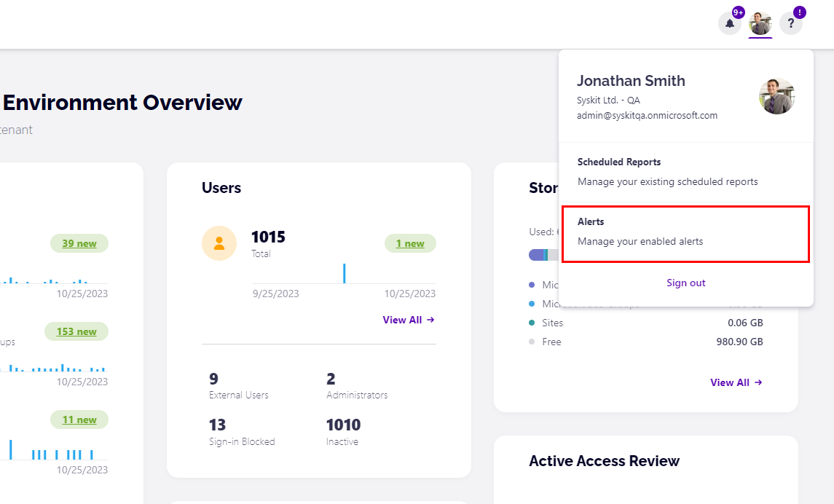This screenshot has width=834, height=504.
Task: Click the '153 new' badge link
Action: coord(76,331)
